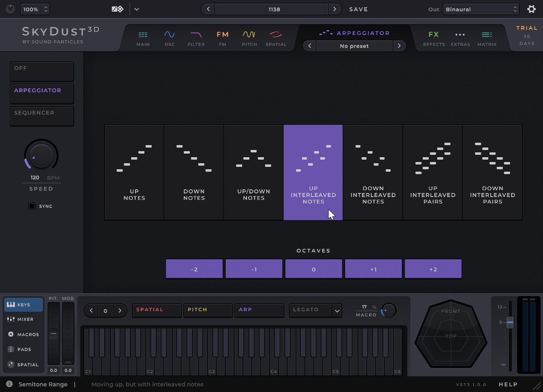Expand the chevron next to dice icon
Image resolution: width=543 pixels, height=392 pixels.
tap(137, 9)
